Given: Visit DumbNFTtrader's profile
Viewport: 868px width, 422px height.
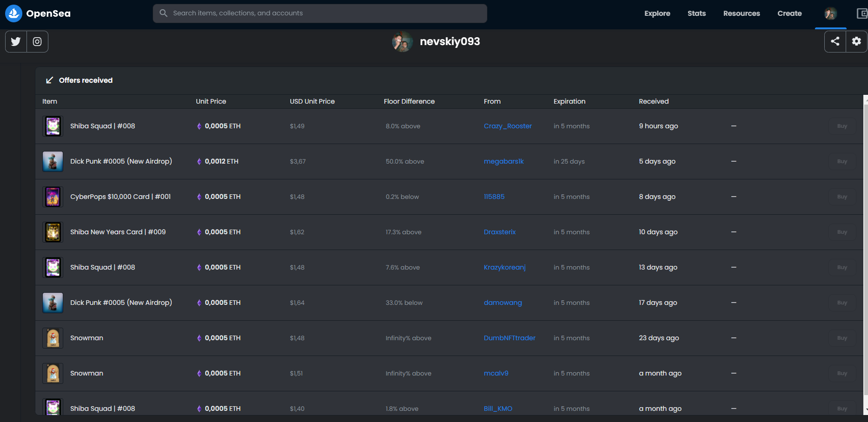Looking at the screenshot, I should [509, 338].
